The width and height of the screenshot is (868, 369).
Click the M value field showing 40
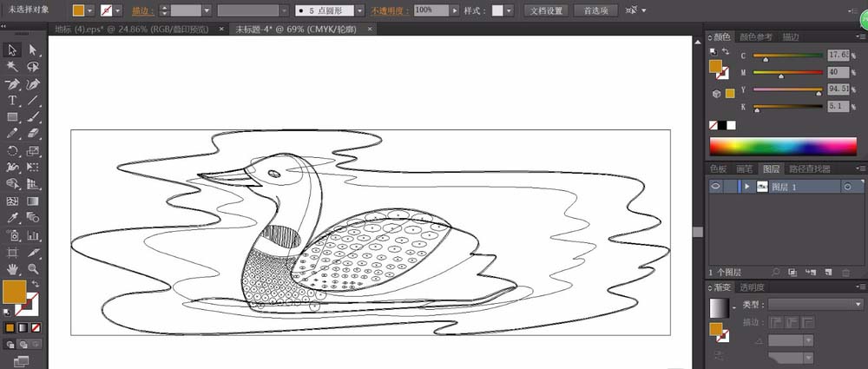[x=838, y=72]
